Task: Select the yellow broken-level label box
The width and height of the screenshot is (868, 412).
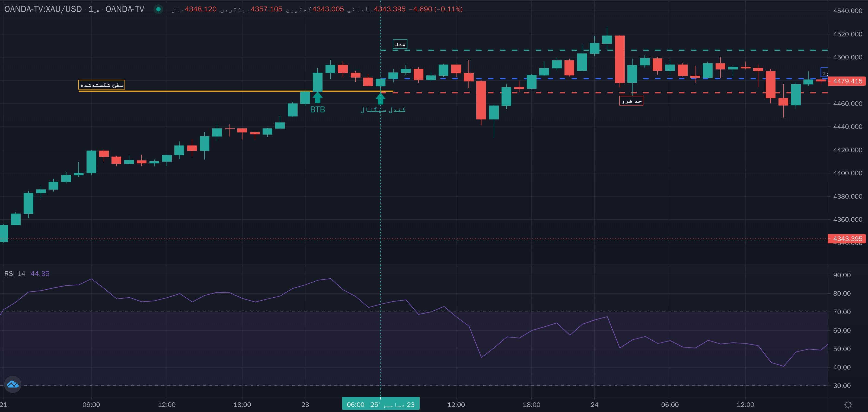Action: coord(101,85)
